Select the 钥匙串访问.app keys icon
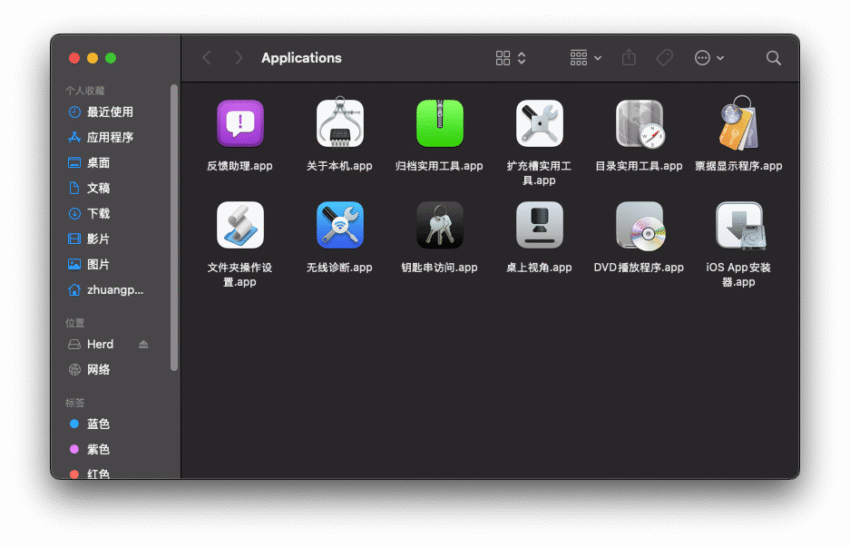 point(440,225)
